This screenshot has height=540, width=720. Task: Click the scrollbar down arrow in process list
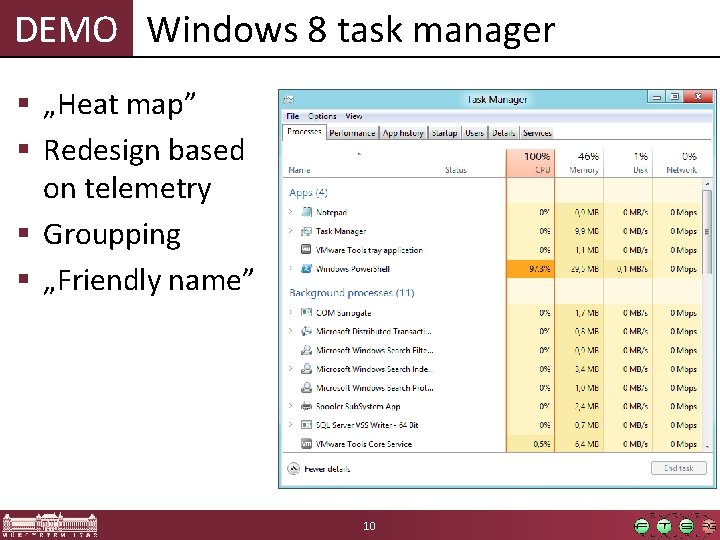(707, 446)
